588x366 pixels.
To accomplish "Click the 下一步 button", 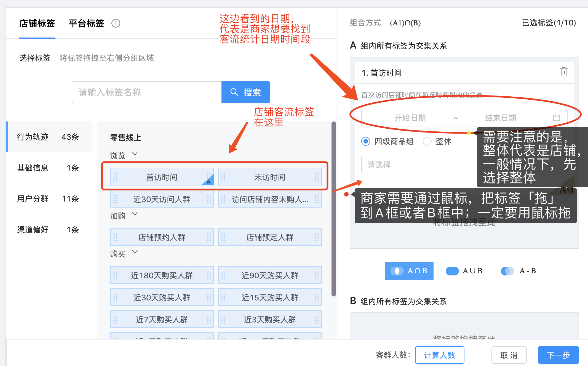I will [x=558, y=355].
